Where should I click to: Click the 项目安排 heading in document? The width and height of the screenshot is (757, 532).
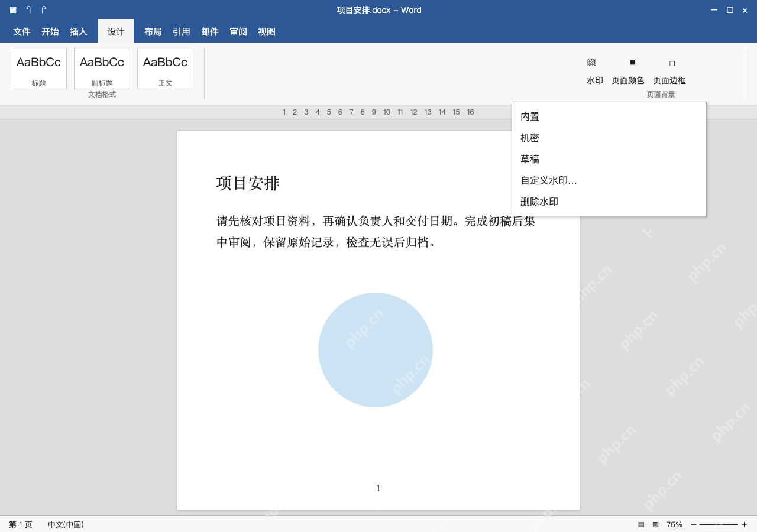pyautogui.click(x=248, y=183)
